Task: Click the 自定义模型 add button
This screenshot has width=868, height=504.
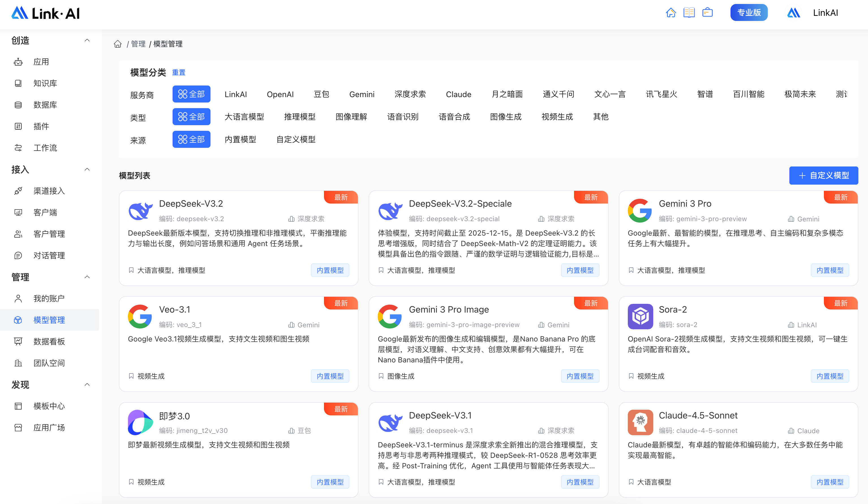Action: click(823, 176)
